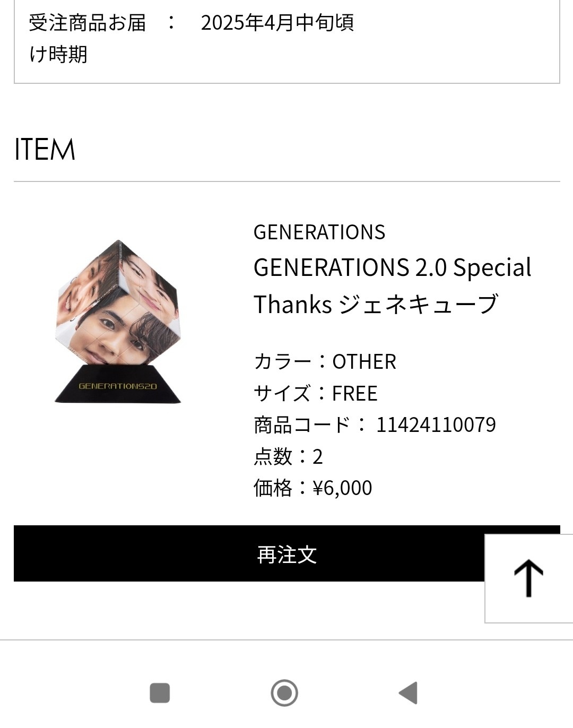
Task: Click the GENERATIONS20 logo on the black stand
Action: point(118,386)
